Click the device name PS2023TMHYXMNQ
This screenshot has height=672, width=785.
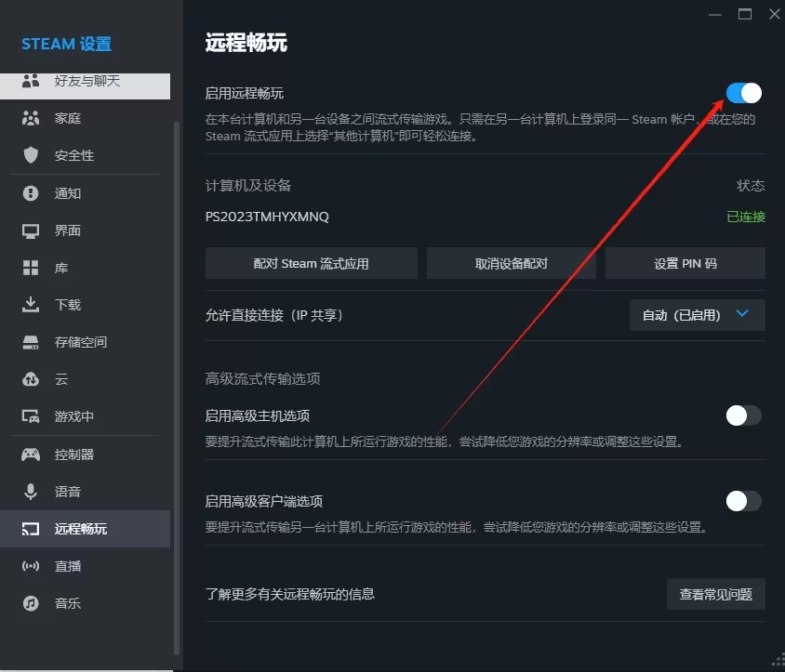[x=267, y=217]
